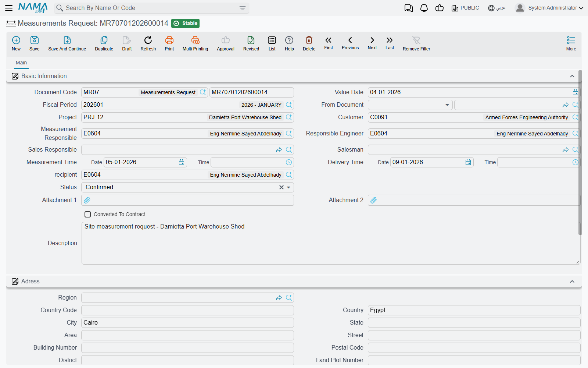
Task: Open the notifications bell
Action: (424, 8)
